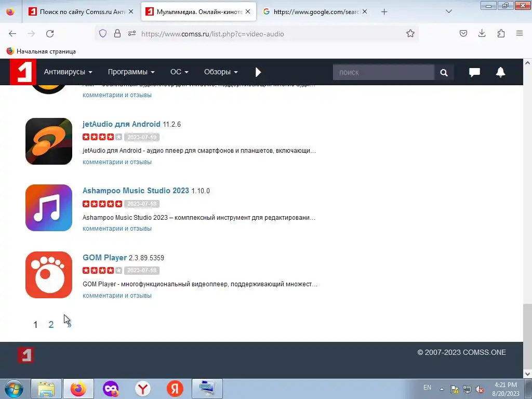Click the muted volume tray icon
This screenshot has height=399, width=532.
coord(480,389)
